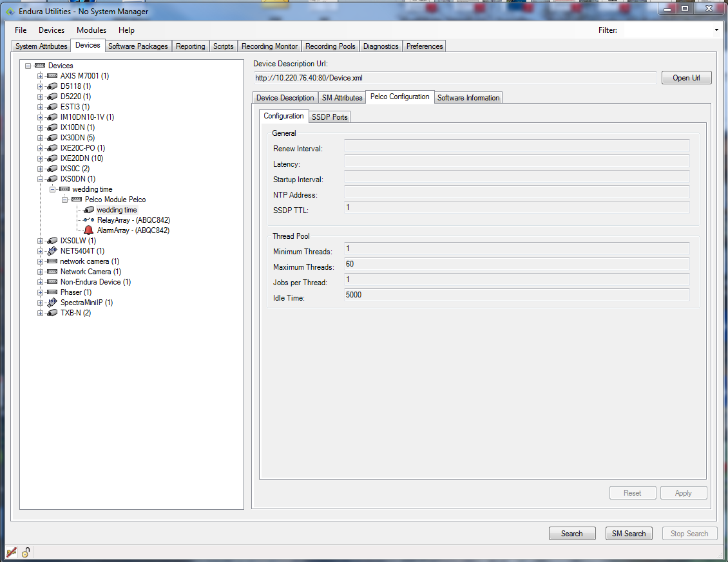Select the AlarmArray red bell icon

tap(88, 230)
